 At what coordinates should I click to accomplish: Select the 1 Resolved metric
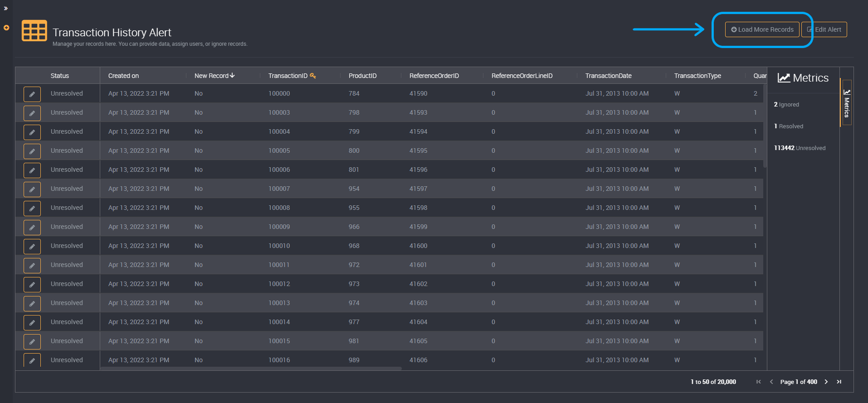788,126
